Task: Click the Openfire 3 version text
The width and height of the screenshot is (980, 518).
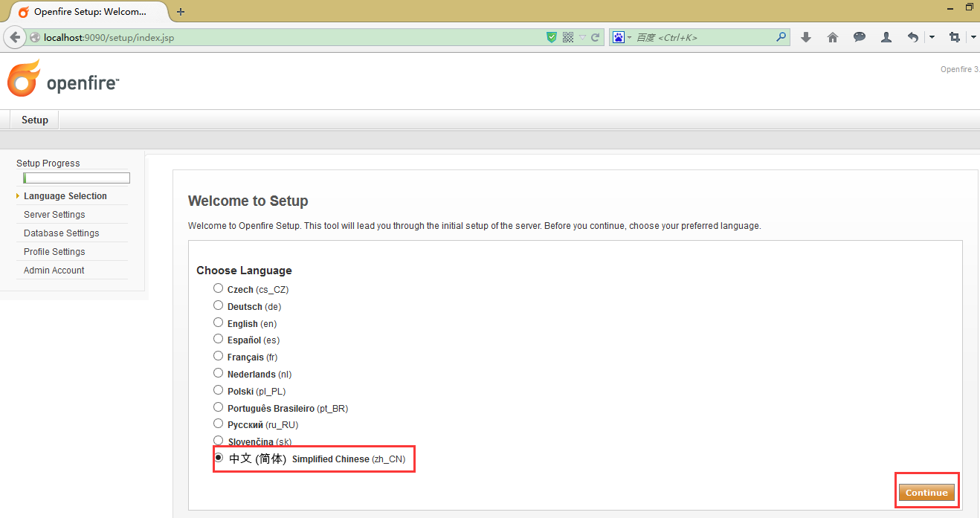Action: (960, 69)
